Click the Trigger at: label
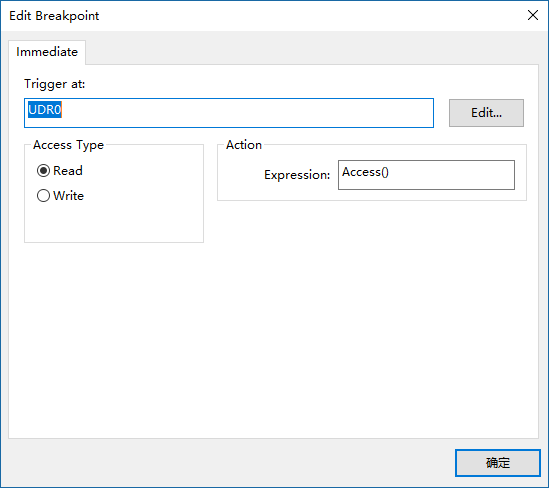The image size is (549, 488). point(55,84)
